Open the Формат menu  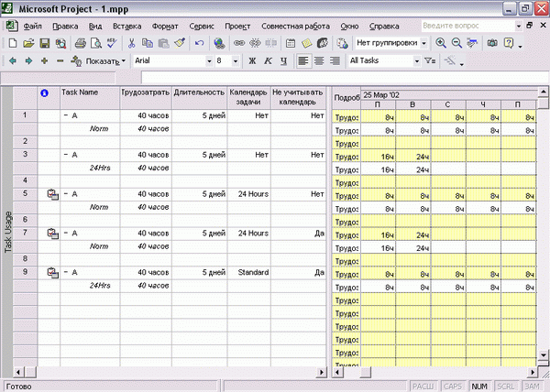(165, 27)
